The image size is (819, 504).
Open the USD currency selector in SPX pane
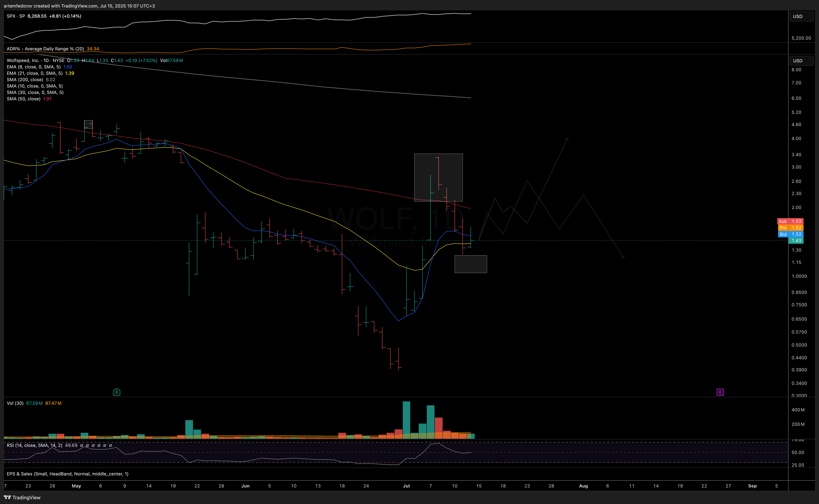(x=801, y=16)
